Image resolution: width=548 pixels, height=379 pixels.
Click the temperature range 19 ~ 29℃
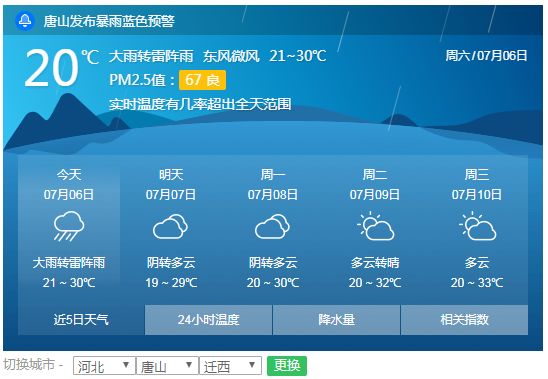tap(171, 283)
